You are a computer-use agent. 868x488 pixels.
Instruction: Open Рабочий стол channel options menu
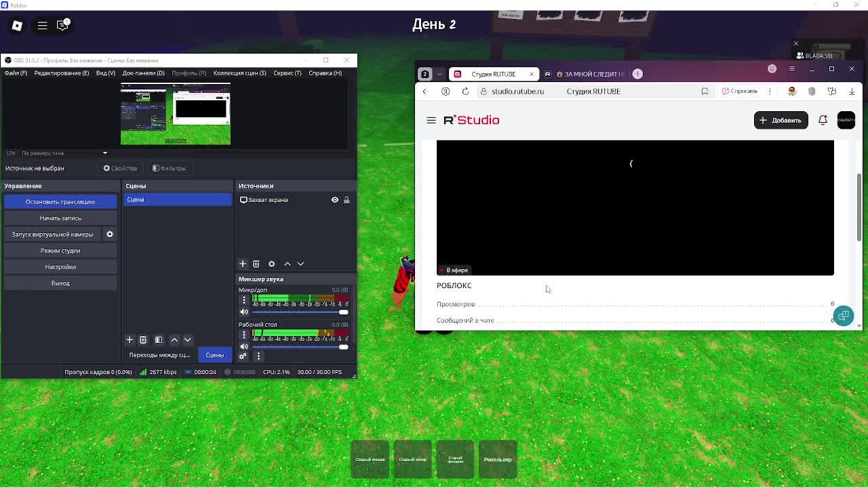point(244,335)
